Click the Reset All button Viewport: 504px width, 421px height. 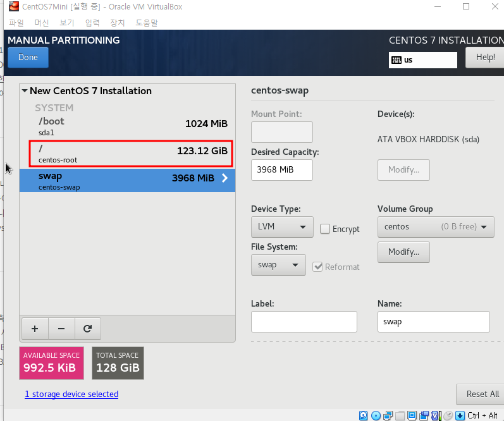pyautogui.click(x=480, y=394)
